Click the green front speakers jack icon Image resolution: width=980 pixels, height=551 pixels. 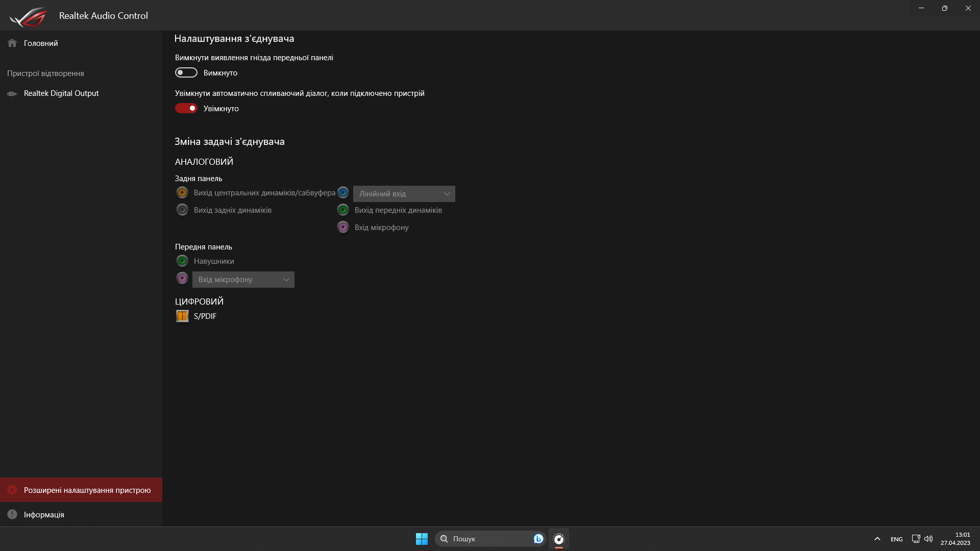click(x=343, y=210)
